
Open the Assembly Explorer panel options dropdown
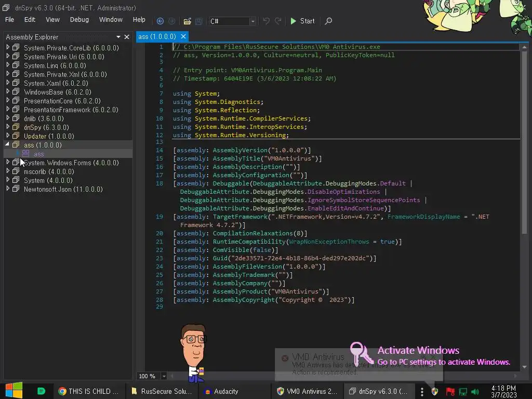coord(118,37)
